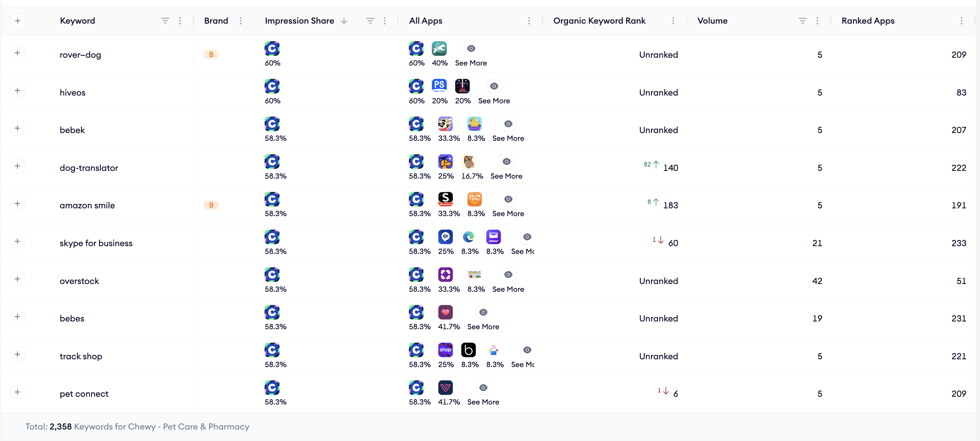The width and height of the screenshot is (980, 441).
Task: Click the Shop app icon in track shop row
Action: (x=445, y=350)
